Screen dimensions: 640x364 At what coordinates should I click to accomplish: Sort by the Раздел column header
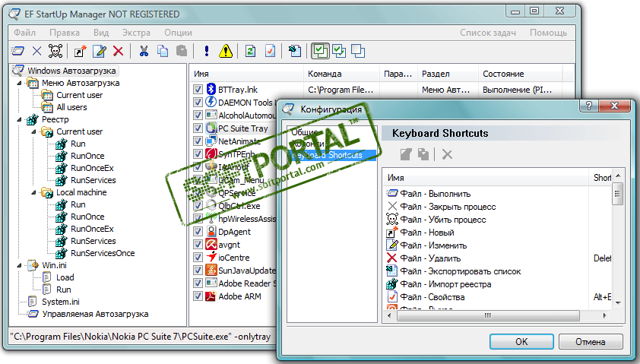(x=448, y=74)
